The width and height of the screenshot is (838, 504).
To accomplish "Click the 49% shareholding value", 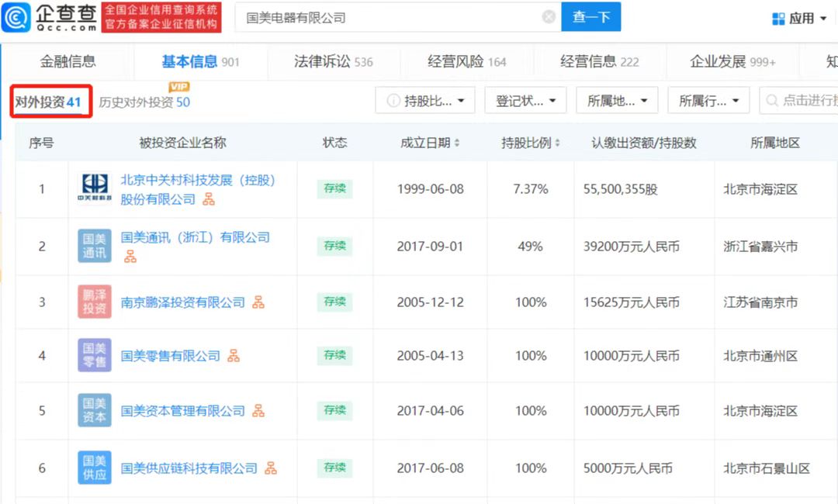I will coord(530,247).
